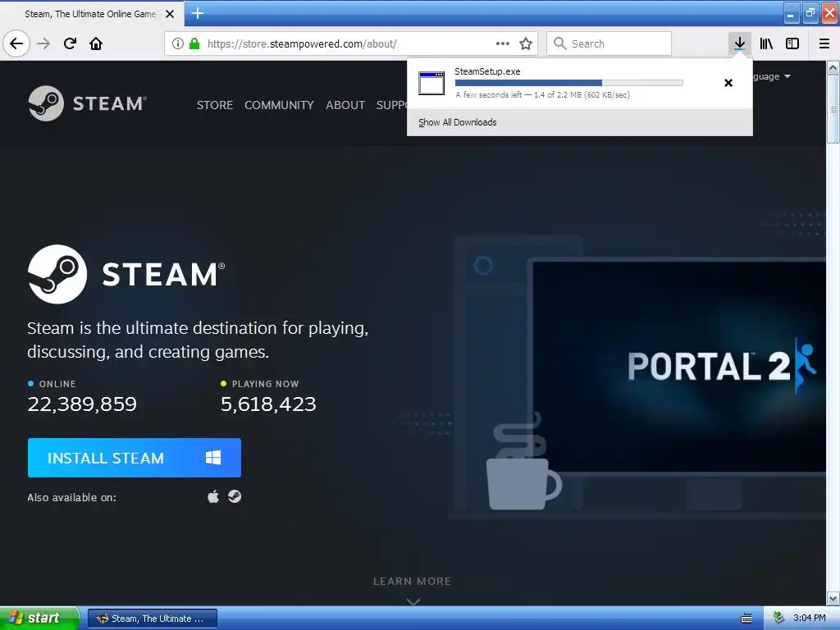Click Show All Downloads
This screenshot has width=840, height=630.
[458, 122]
